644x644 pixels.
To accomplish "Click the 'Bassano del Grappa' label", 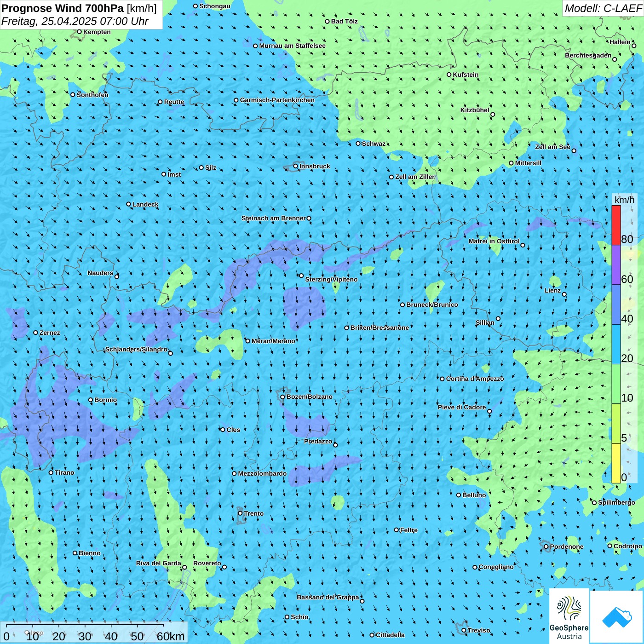I will (328, 597).
